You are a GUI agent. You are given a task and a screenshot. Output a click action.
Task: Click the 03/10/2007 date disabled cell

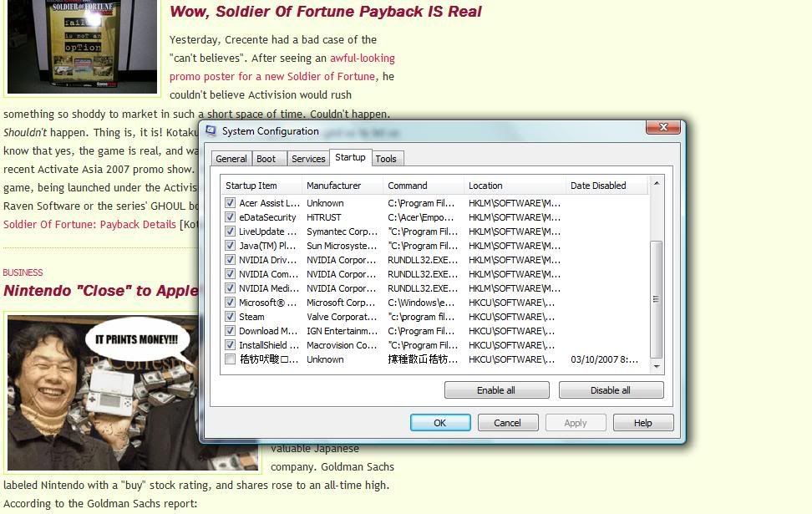point(604,359)
